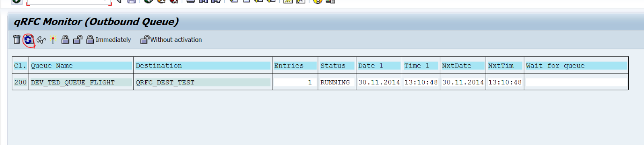Unlock the queue with open padlock icon
Viewport: 644px width, 145px height.
78,39
